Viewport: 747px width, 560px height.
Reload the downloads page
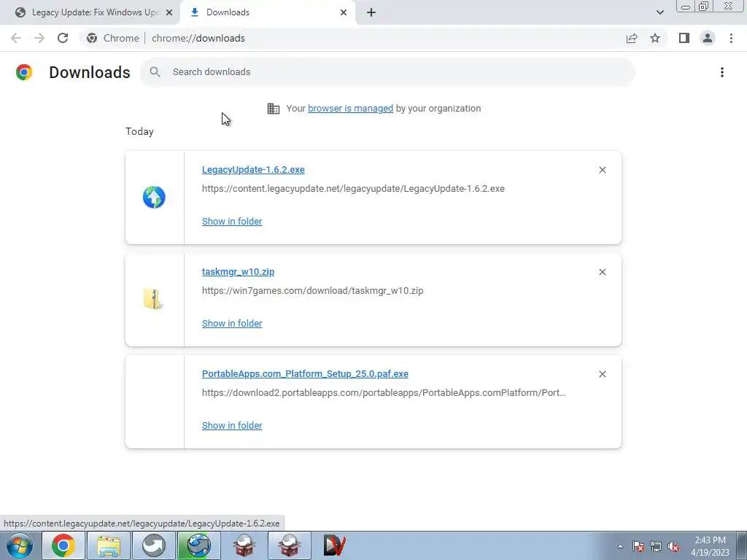[x=63, y=38]
